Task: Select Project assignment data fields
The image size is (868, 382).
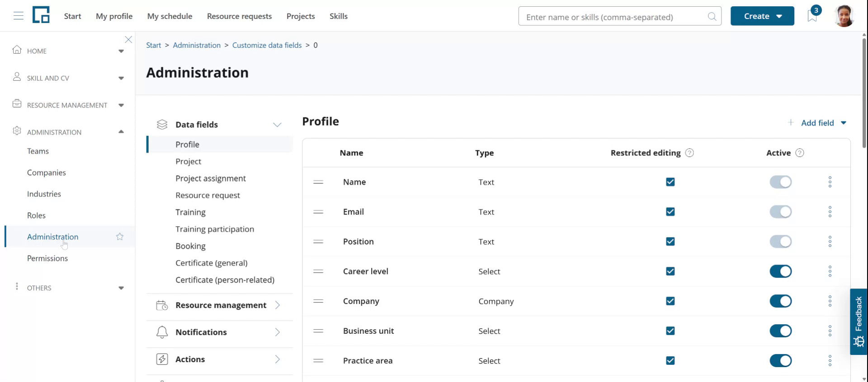Action: click(211, 178)
